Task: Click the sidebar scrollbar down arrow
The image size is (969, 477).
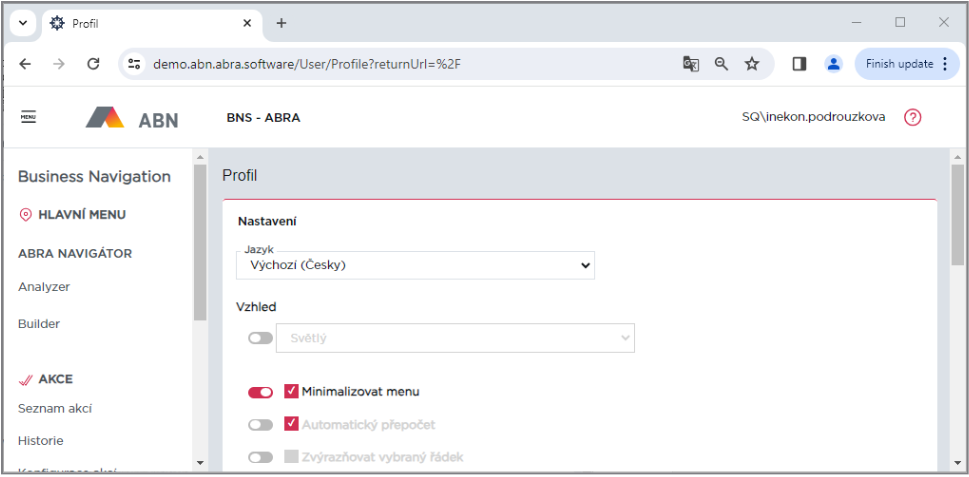Action: pyautogui.click(x=200, y=462)
